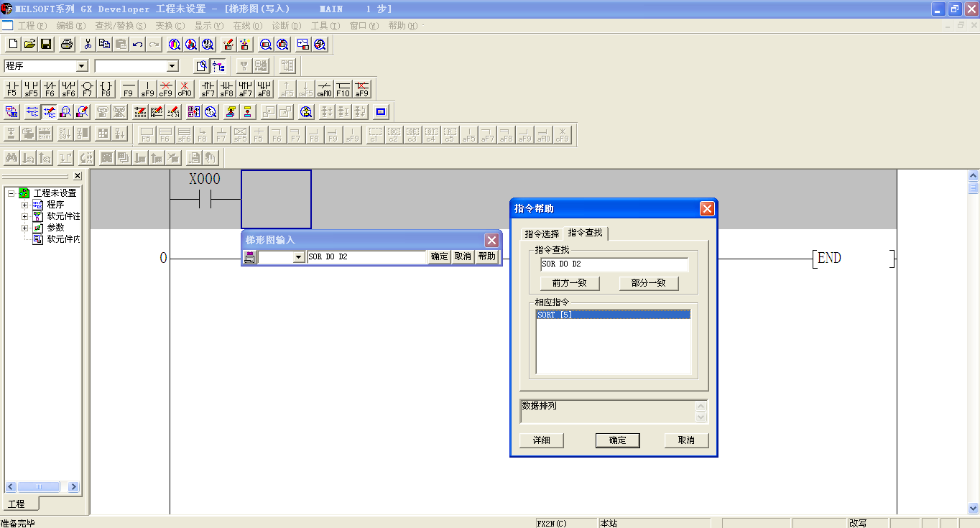Click the New Project toolbar icon
This screenshot has height=528, width=980.
(12, 45)
